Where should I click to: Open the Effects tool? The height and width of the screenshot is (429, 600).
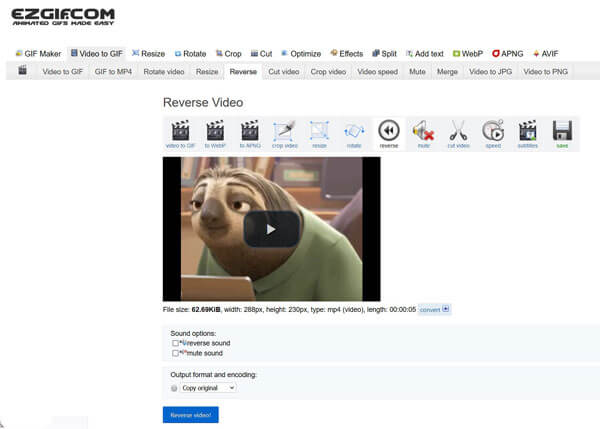pyautogui.click(x=347, y=54)
